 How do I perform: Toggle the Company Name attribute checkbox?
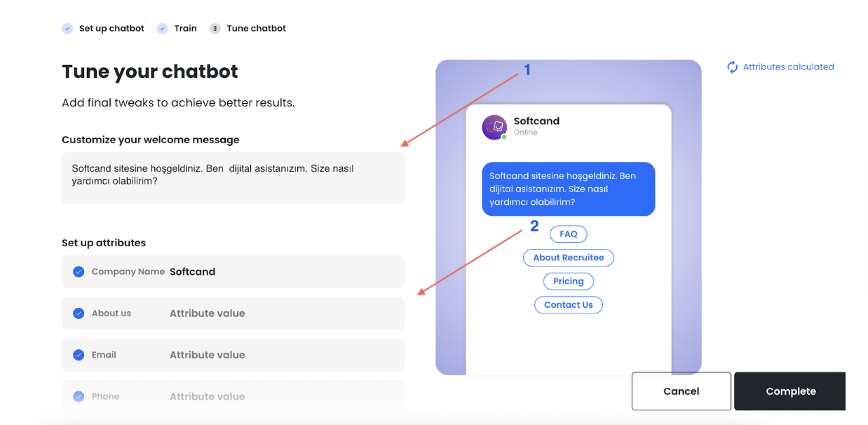[79, 271]
